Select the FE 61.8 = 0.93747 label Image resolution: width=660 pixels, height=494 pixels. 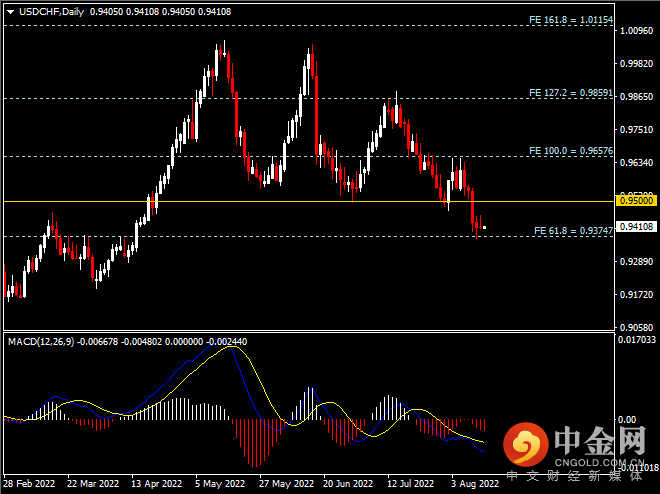pyautogui.click(x=573, y=231)
